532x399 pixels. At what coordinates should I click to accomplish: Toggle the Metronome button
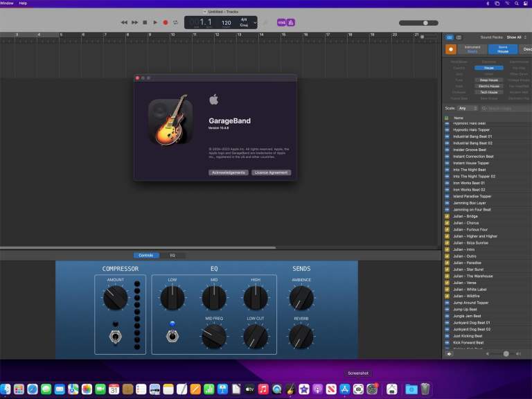[x=291, y=22]
